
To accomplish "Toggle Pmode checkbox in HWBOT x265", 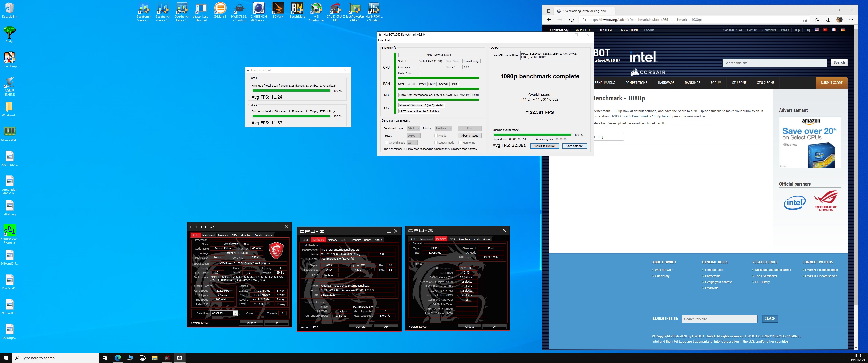I will point(436,136).
